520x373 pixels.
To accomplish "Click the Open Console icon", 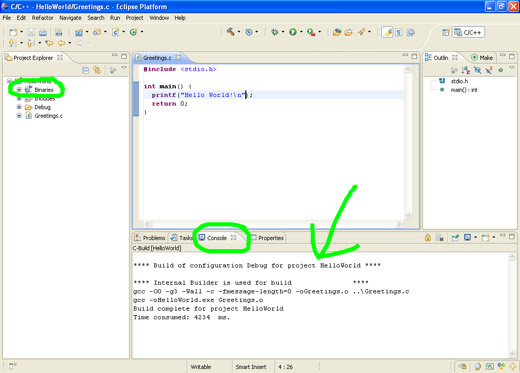I will tap(486, 237).
